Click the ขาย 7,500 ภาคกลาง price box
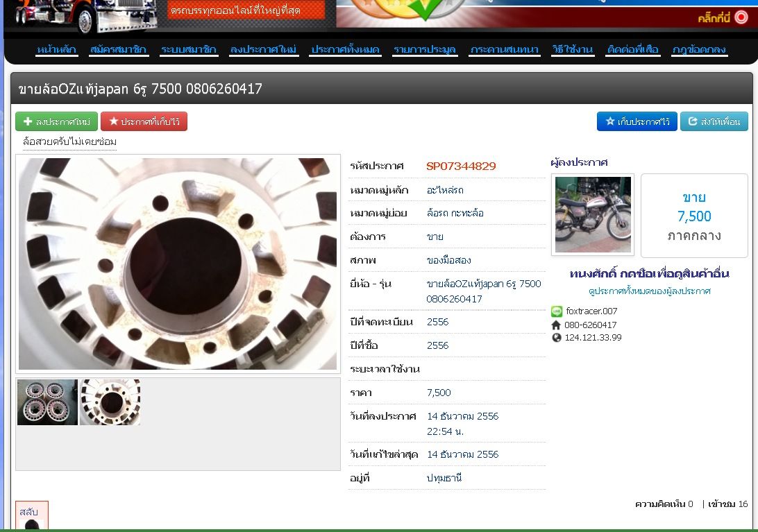The image size is (758, 532). [694, 216]
